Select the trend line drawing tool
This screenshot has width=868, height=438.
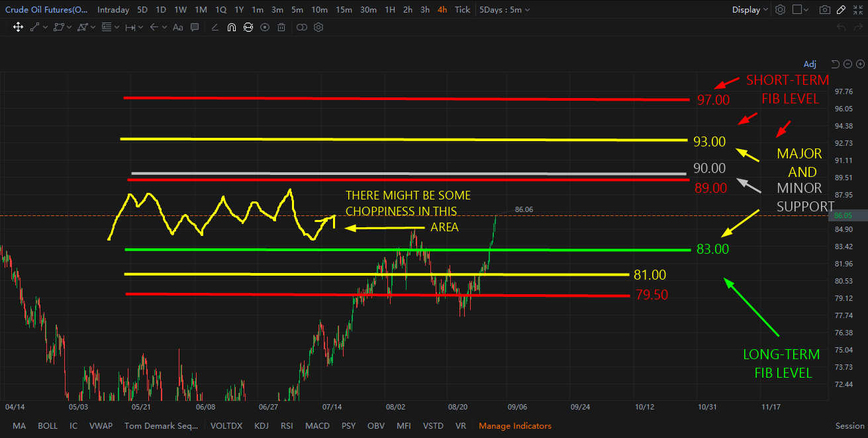[35, 27]
